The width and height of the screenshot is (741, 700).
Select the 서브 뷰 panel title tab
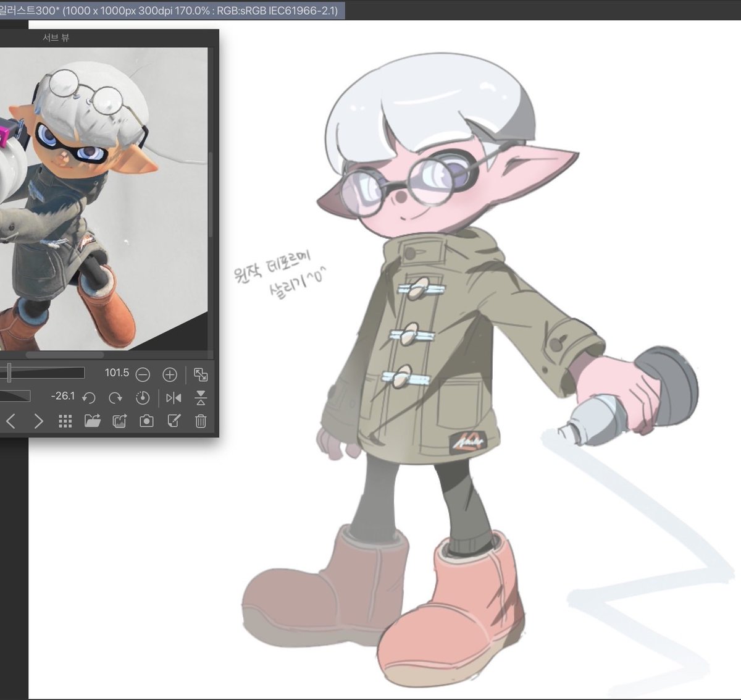click(56, 38)
